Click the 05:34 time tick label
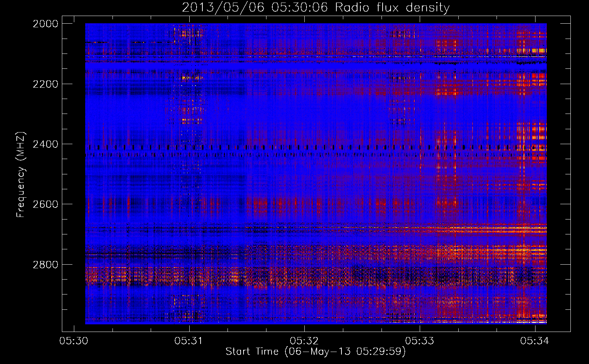This screenshot has width=589, height=364. 535,341
